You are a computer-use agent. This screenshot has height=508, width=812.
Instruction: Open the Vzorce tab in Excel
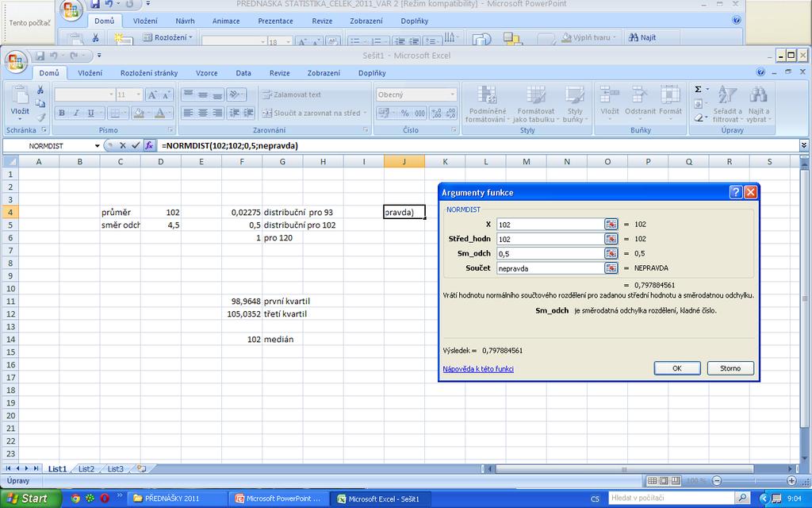(207, 73)
